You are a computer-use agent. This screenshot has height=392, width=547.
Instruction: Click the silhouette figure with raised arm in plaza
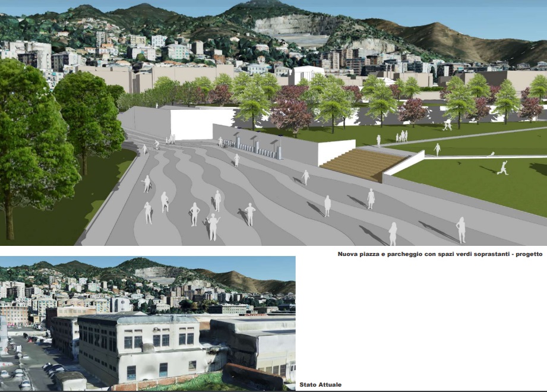pyautogui.click(x=213, y=227)
